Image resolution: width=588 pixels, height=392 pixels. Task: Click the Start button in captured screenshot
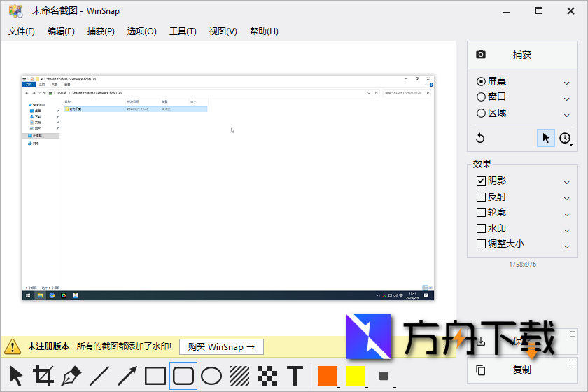tap(28, 295)
